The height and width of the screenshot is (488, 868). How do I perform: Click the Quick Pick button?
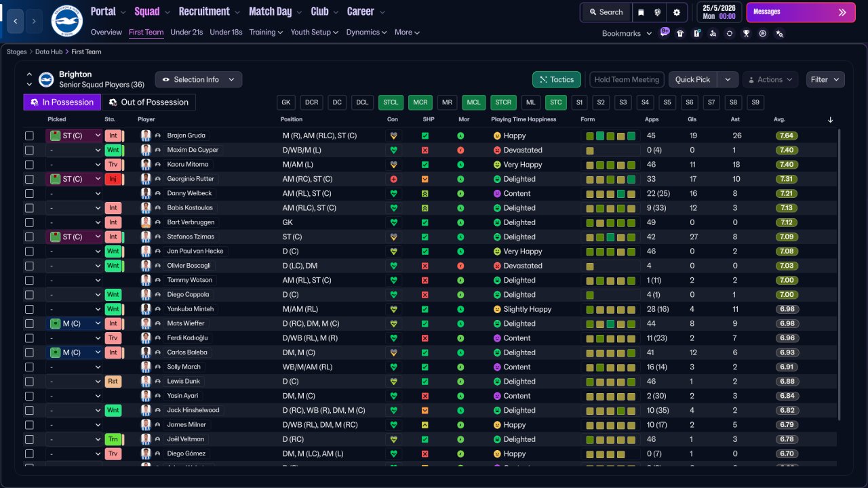tap(693, 80)
